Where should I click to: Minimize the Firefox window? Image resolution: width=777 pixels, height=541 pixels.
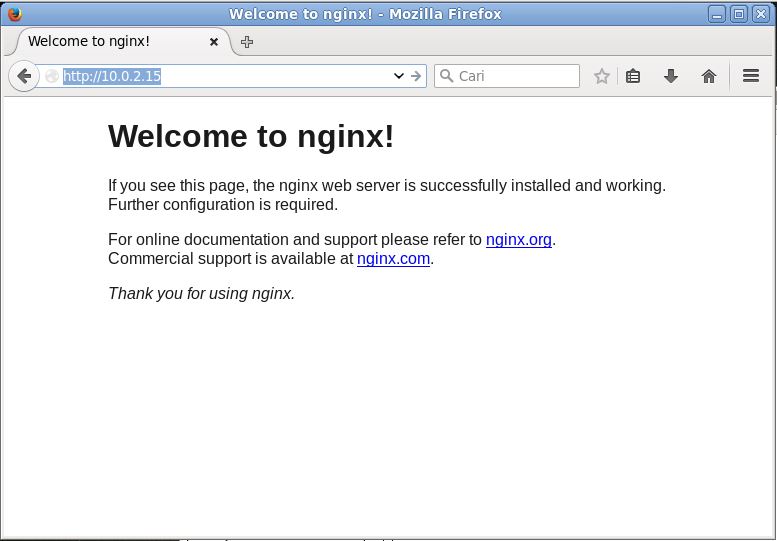click(x=717, y=14)
